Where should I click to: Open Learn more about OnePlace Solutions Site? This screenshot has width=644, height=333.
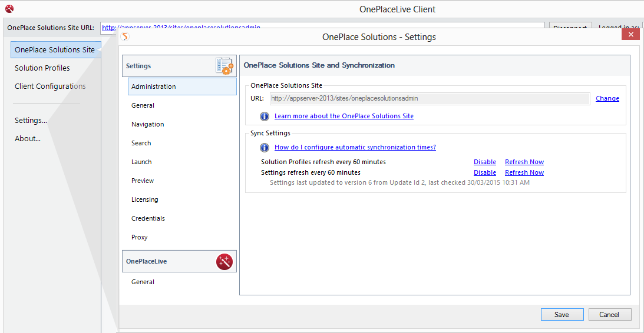pos(344,116)
